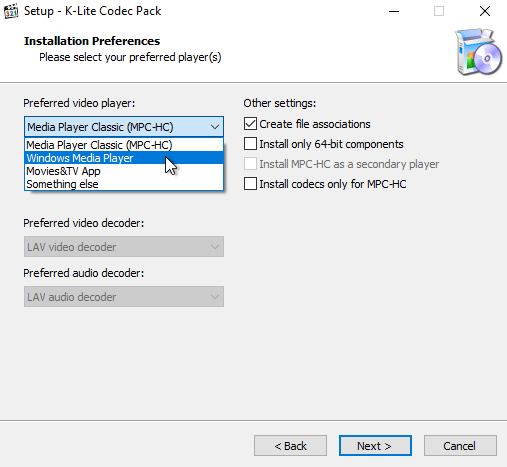Go back to previous setup step

(x=290, y=446)
